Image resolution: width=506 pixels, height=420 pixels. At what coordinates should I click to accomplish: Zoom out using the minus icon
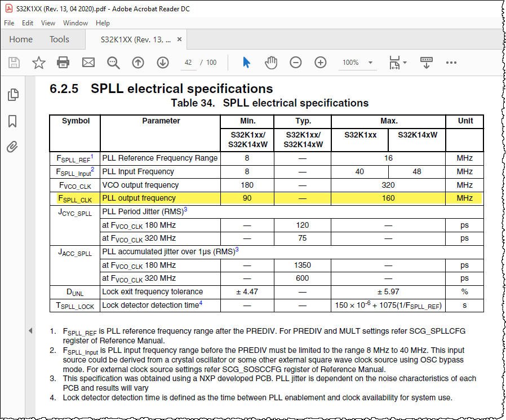click(x=295, y=63)
